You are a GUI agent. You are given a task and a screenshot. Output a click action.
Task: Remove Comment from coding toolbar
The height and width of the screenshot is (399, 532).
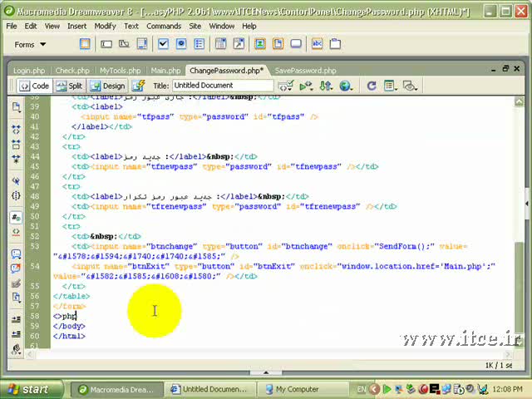pyautogui.click(x=16, y=268)
